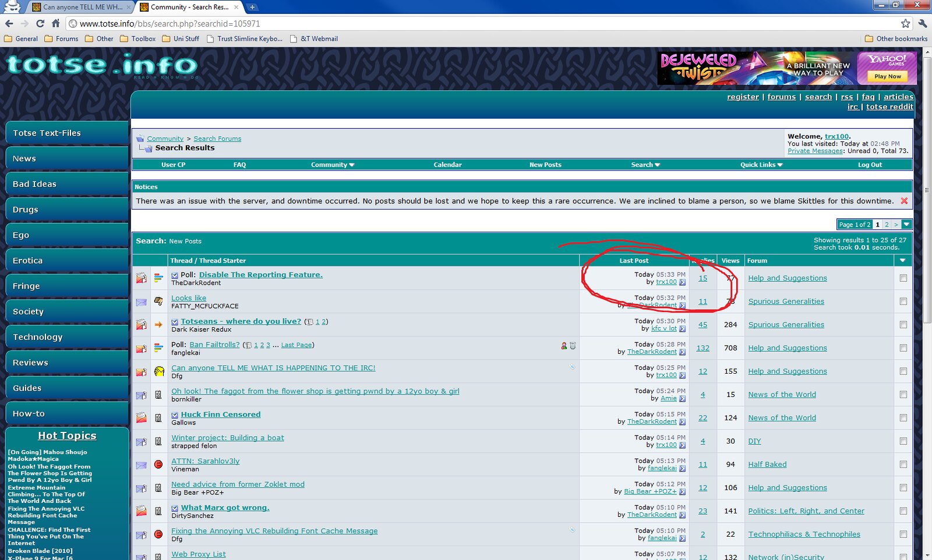Tick the checkbox for Looks like thread
Screen dimensions: 932x560
point(903,302)
